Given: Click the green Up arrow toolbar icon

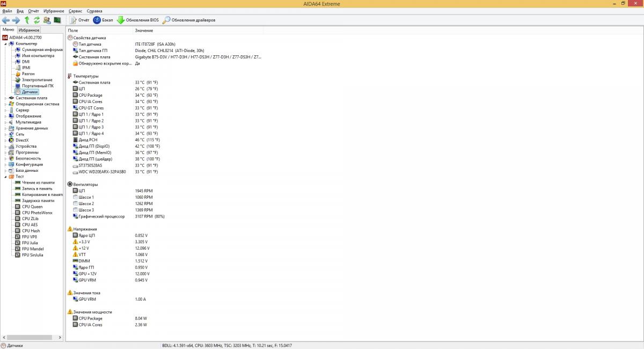Looking at the screenshot, I should [x=27, y=20].
